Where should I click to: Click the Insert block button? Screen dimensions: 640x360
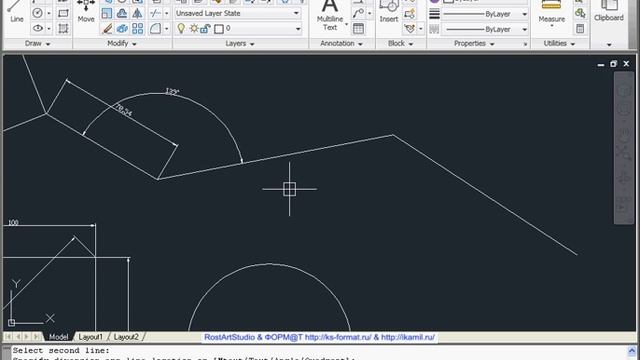(388, 11)
